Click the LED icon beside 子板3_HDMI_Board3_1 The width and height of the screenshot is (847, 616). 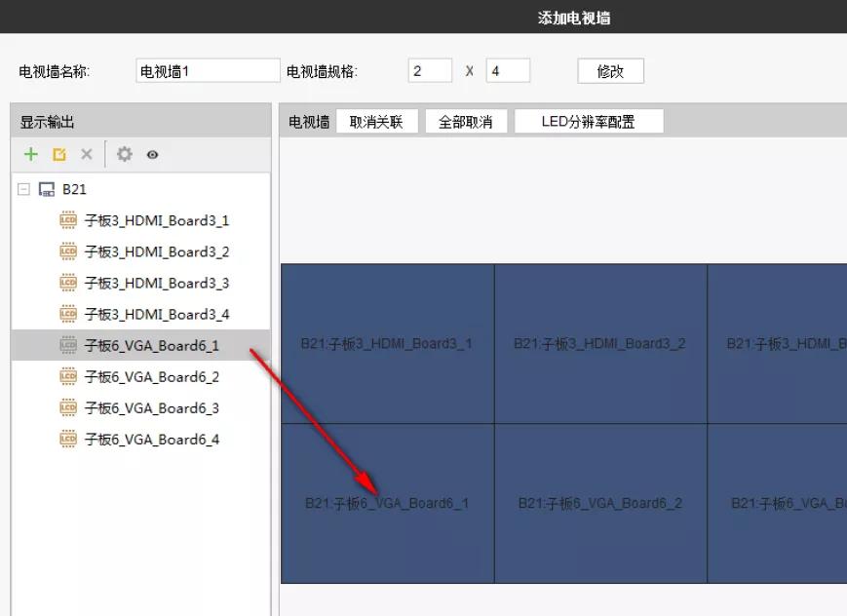[68, 219]
